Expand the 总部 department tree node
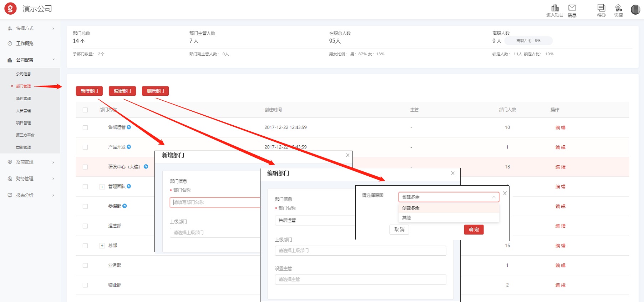This screenshot has height=302, width=644. pyautogui.click(x=102, y=246)
